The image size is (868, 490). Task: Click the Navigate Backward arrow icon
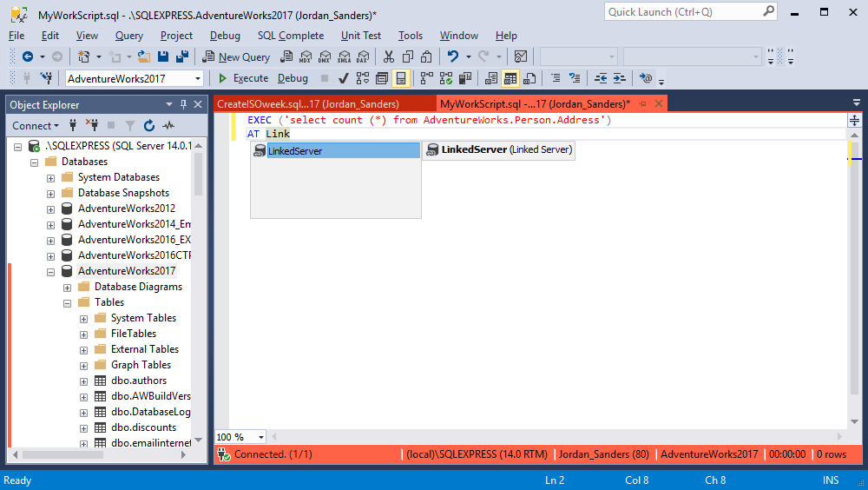[x=27, y=56]
